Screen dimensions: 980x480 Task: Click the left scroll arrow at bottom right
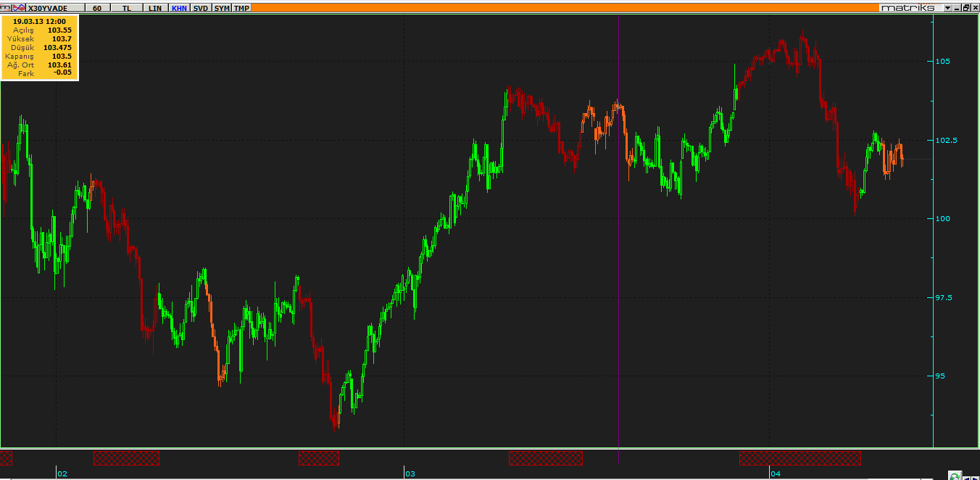coord(967,478)
